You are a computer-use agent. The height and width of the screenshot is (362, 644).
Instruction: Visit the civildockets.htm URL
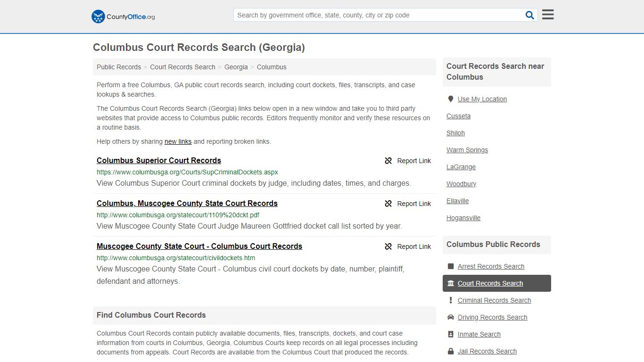[176, 258]
